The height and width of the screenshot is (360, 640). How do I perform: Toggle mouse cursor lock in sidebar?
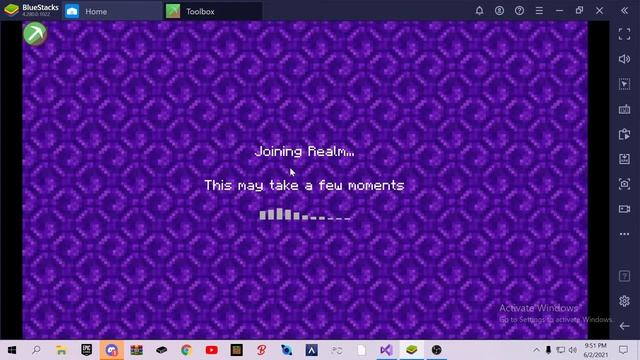[x=624, y=84]
